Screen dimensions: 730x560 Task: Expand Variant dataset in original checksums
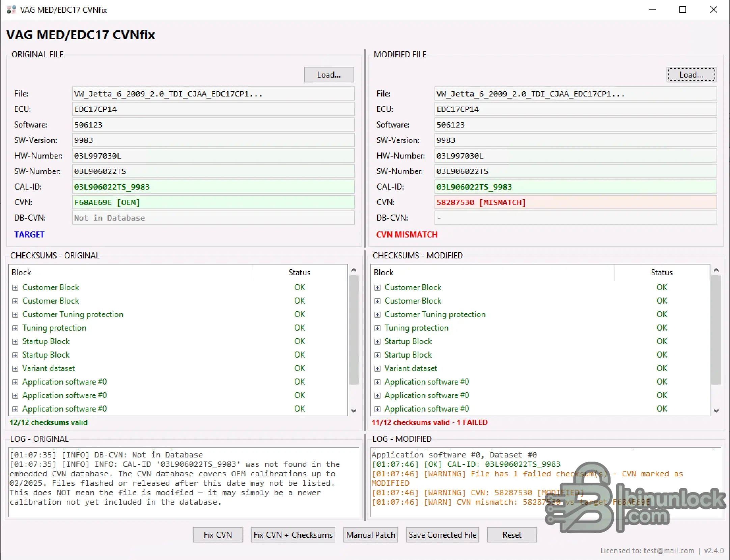(15, 368)
